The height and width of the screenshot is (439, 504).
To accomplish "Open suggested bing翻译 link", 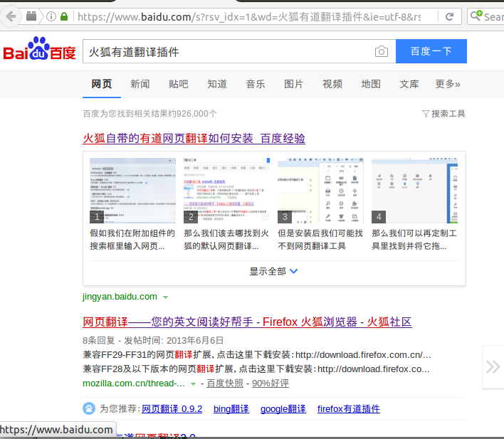I will coord(231,409).
